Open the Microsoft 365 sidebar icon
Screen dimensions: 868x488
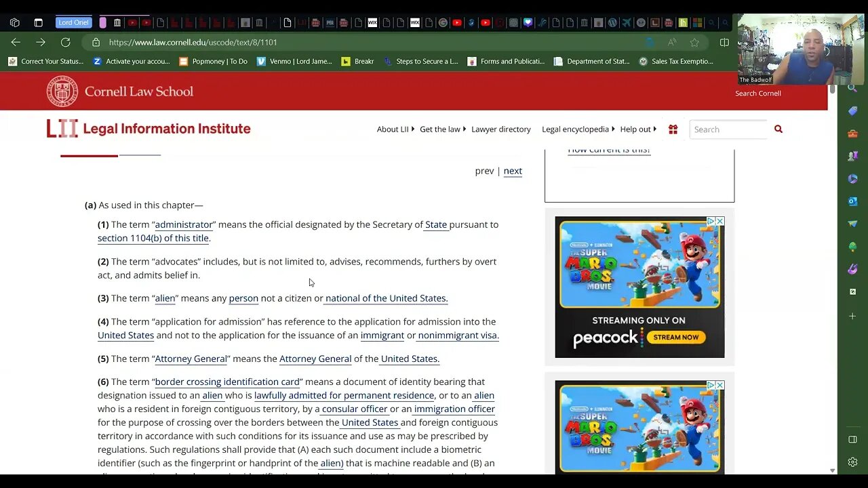coord(852,179)
